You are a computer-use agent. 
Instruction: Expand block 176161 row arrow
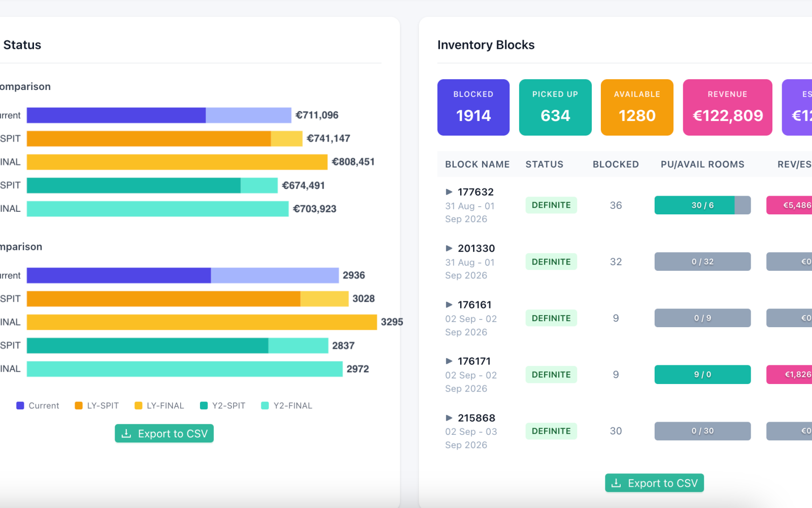pyautogui.click(x=449, y=305)
